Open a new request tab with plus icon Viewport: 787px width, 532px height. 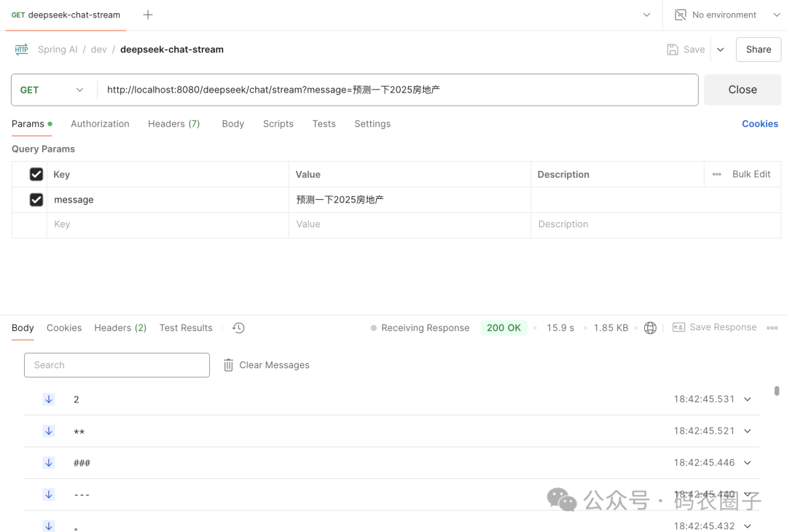click(147, 15)
